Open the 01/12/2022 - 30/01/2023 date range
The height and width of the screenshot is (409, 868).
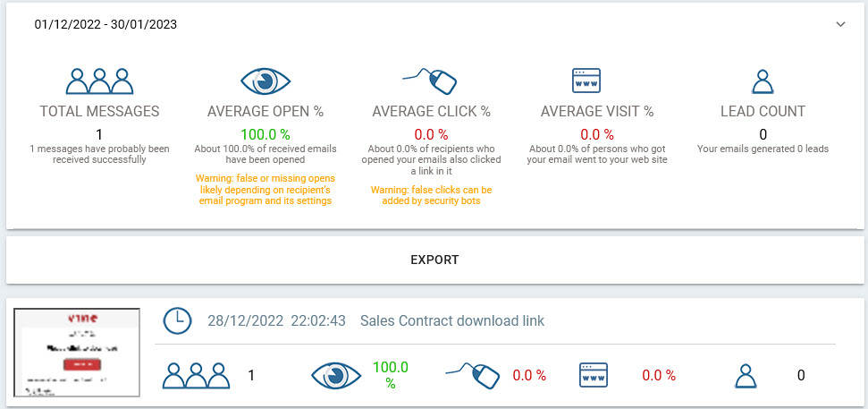pyautogui.click(x=105, y=24)
